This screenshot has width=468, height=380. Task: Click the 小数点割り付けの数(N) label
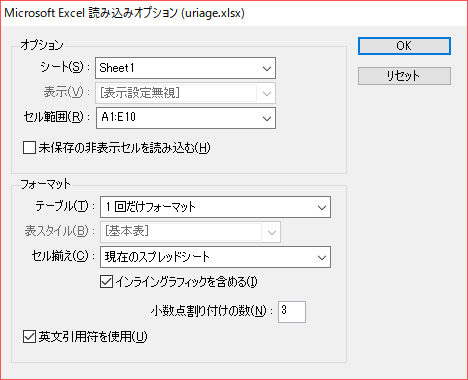pos(212,311)
